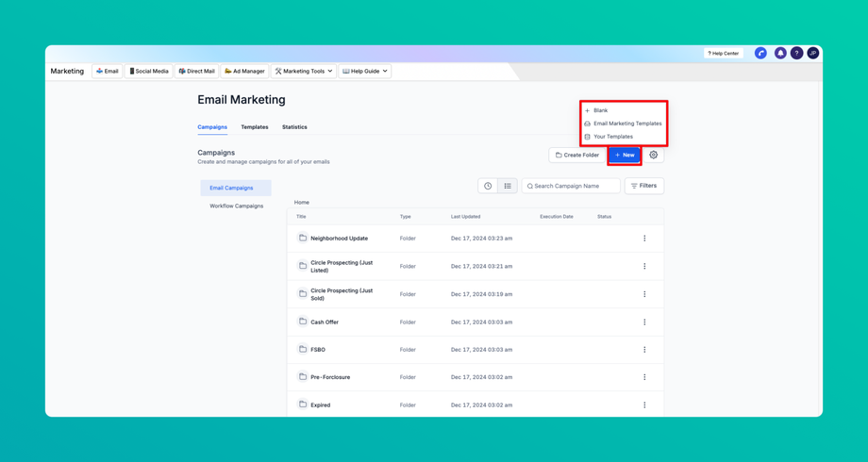Choose Email Marketing Templates option
Screen dimensions: 868x462
pos(624,124)
